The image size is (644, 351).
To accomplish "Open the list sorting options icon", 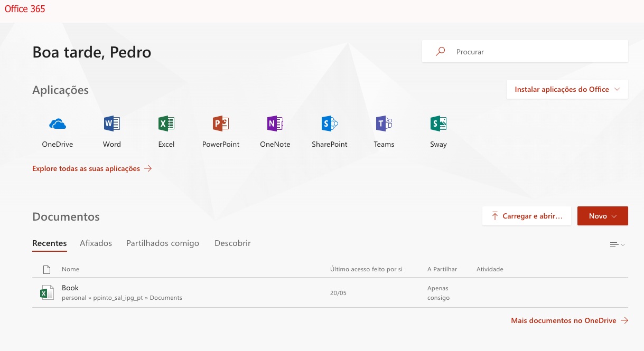I will (x=615, y=244).
